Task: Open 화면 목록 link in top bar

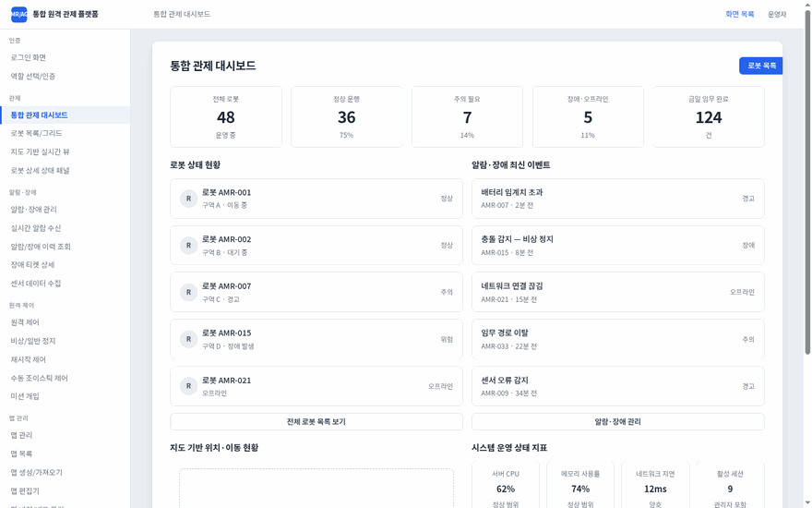Action: pyautogui.click(x=739, y=15)
